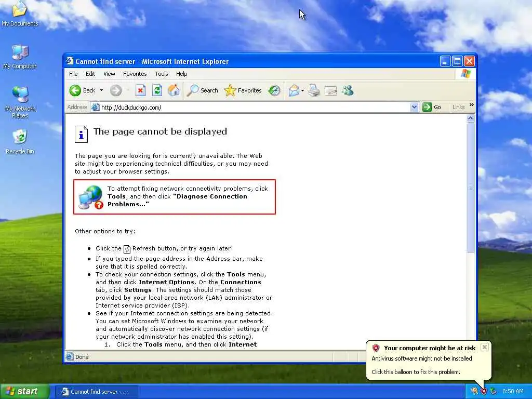
Task: Open the Tools menu
Action: coord(162,74)
